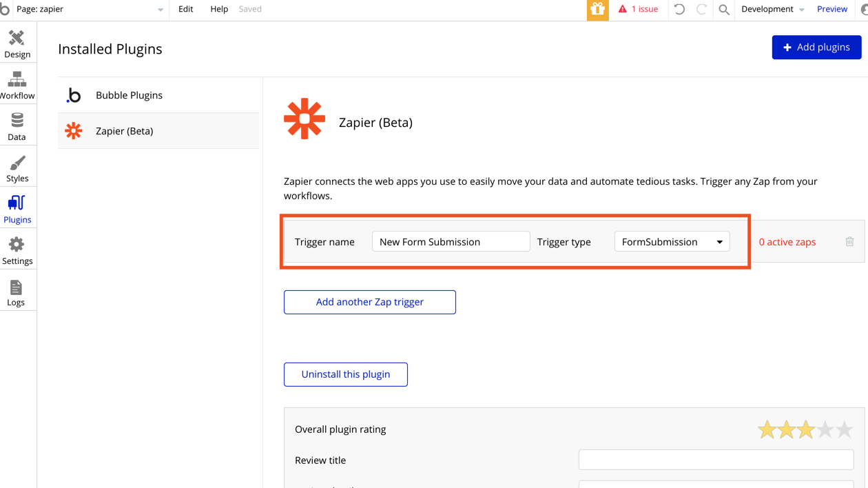Click the Review title input field
This screenshot has height=488, width=868.
click(716, 460)
